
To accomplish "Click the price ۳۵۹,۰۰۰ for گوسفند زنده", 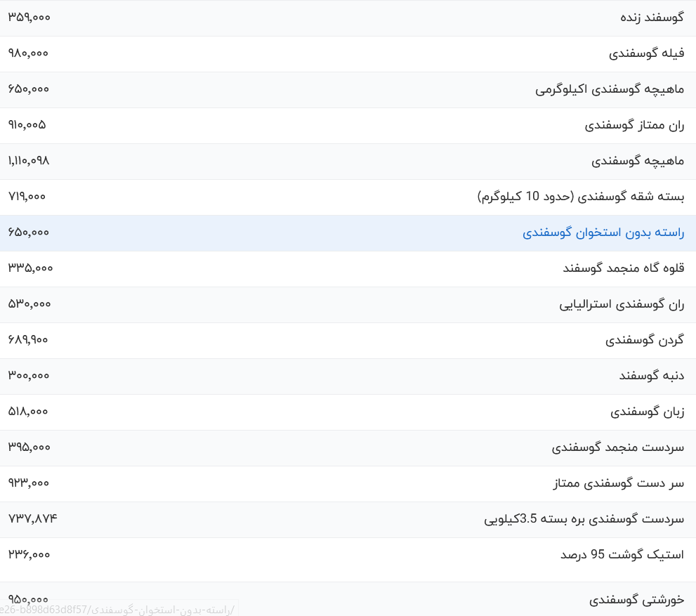I will click(x=29, y=17).
